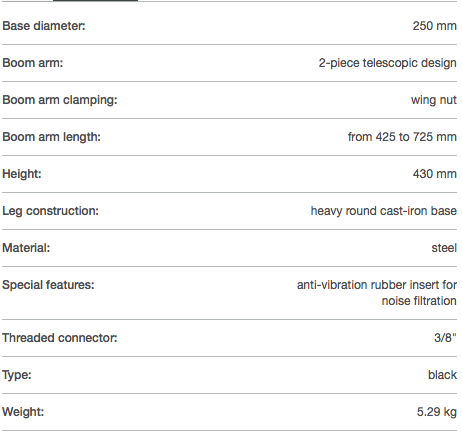462x436 pixels.
Task: Click the 'Height:' label
Action: click(22, 174)
